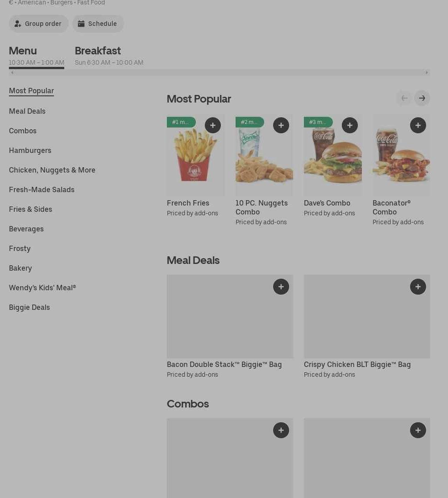448x498 pixels.
Task: Add Bacon Double Stack Biggie Bag
Action: point(281,287)
